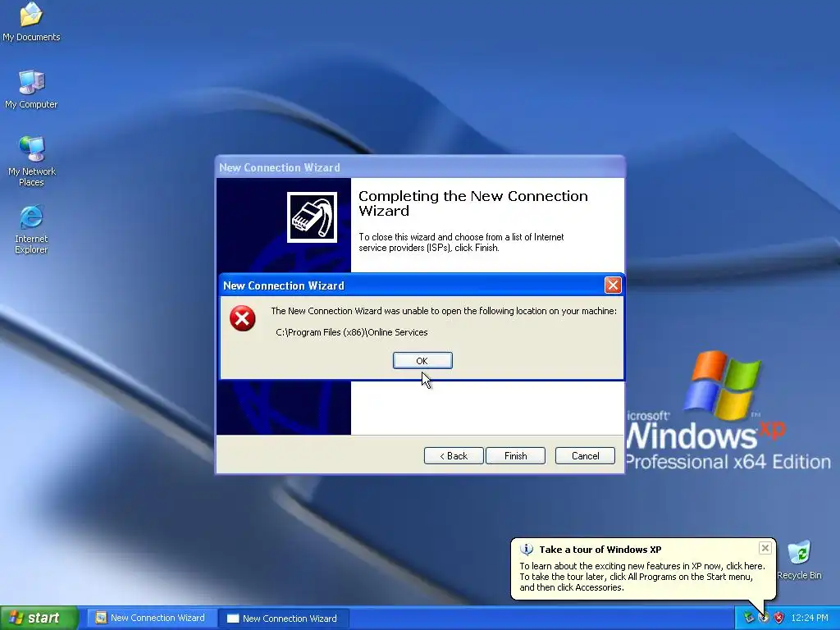Select My Network Places desktop icon

click(x=32, y=162)
